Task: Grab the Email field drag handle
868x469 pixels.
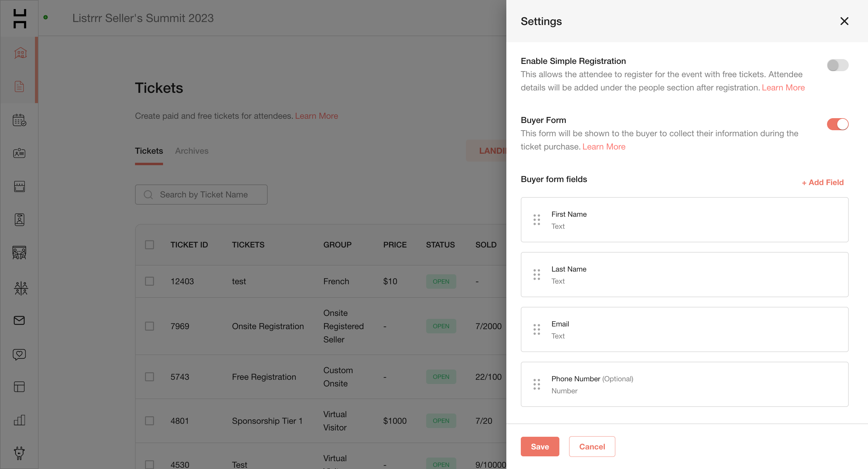Action: (x=536, y=329)
